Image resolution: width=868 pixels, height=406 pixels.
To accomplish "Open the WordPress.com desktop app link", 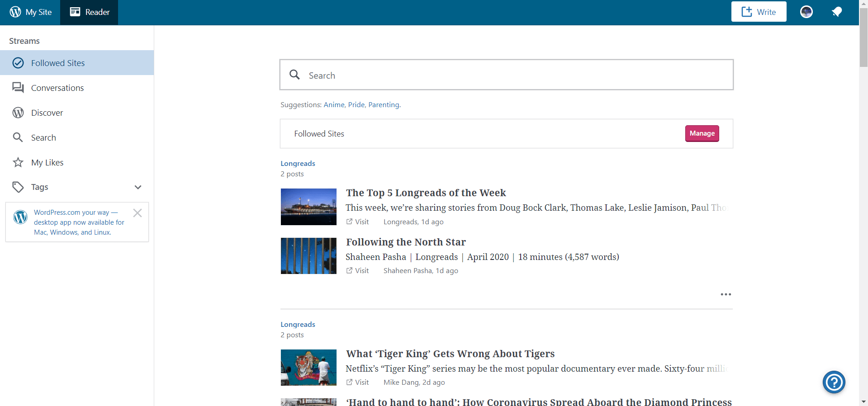I will tap(79, 222).
